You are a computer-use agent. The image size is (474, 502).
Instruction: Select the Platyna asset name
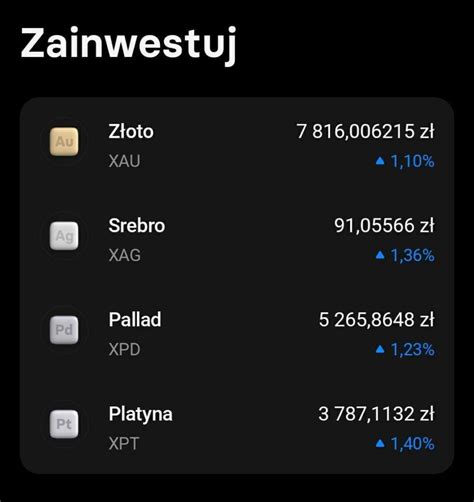point(141,415)
